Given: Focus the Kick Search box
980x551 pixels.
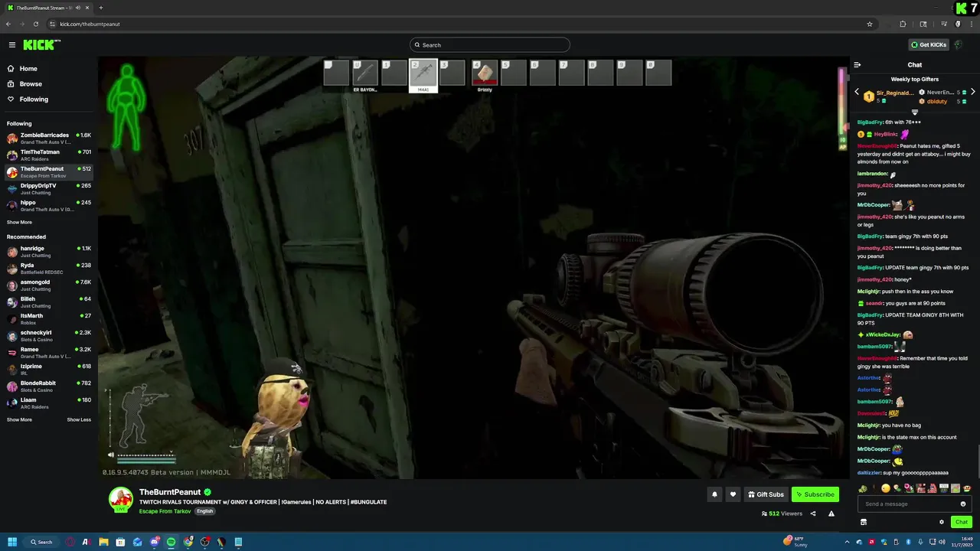Looking at the screenshot, I should click(490, 45).
